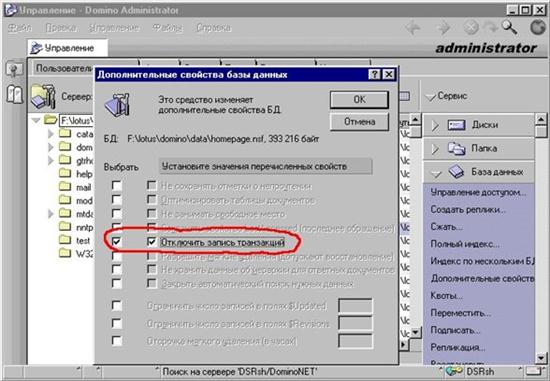This screenshot has height=381, width=550.
Task: Click the Отмена button
Action: click(359, 122)
